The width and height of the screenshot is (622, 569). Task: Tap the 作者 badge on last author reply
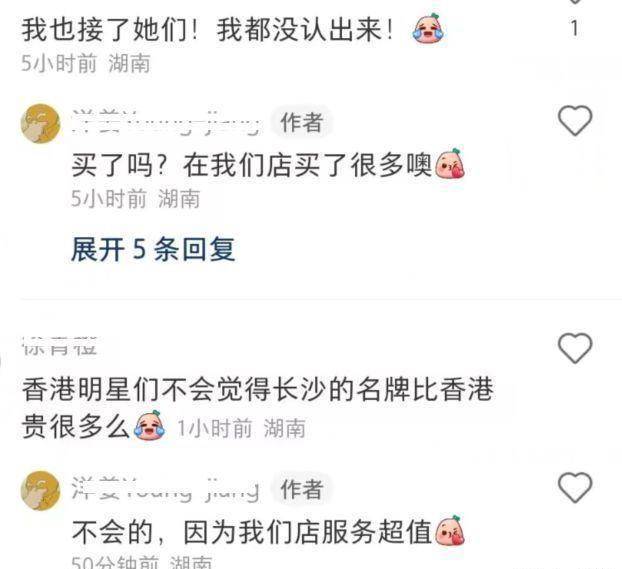click(301, 489)
